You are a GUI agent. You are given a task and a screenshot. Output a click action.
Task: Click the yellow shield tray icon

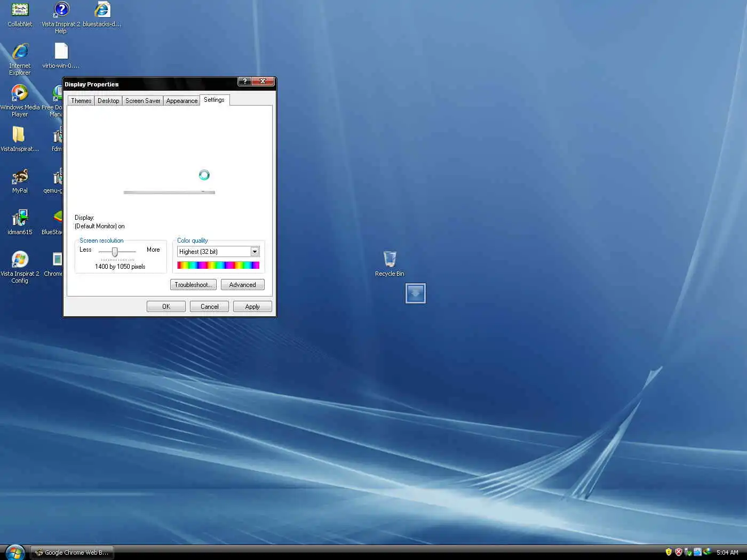pyautogui.click(x=669, y=552)
